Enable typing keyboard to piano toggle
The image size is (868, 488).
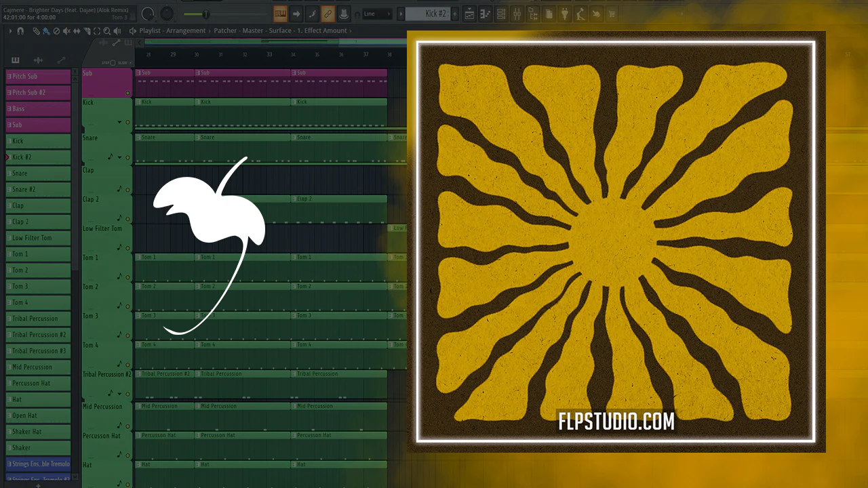pos(280,14)
